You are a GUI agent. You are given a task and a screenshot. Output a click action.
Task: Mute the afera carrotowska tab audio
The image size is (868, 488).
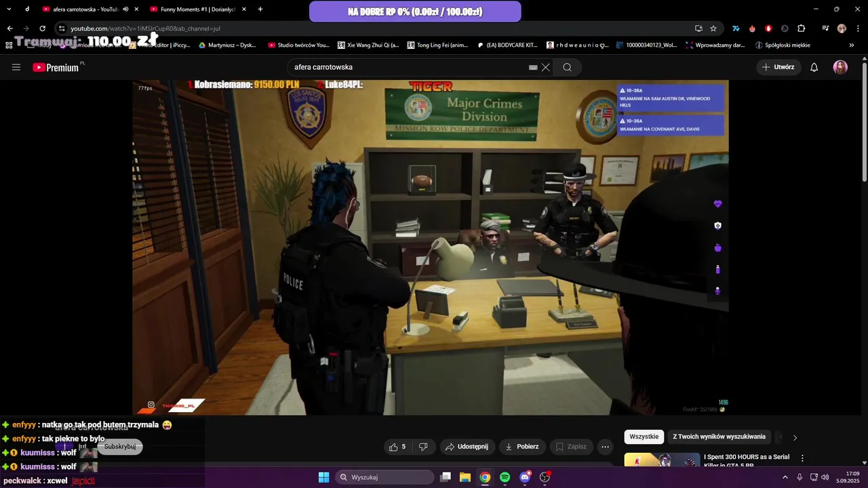[x=125, y=9]
